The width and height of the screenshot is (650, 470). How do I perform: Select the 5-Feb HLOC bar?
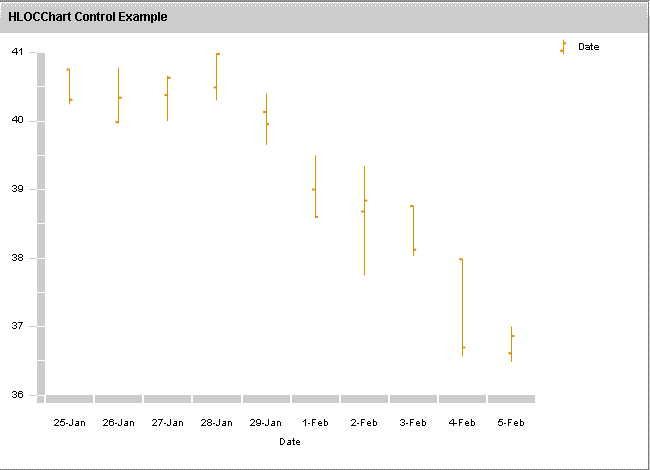pyautogui.click(x=512, y=344)
